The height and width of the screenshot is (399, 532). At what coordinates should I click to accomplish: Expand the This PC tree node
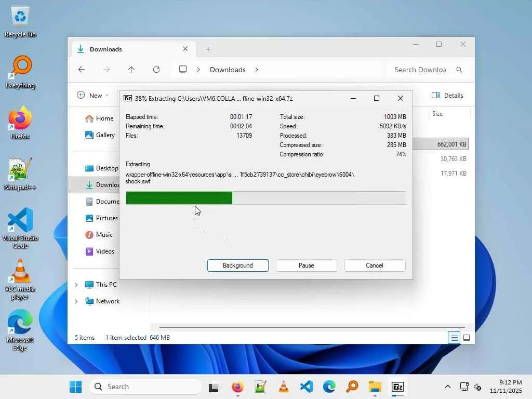76,285
